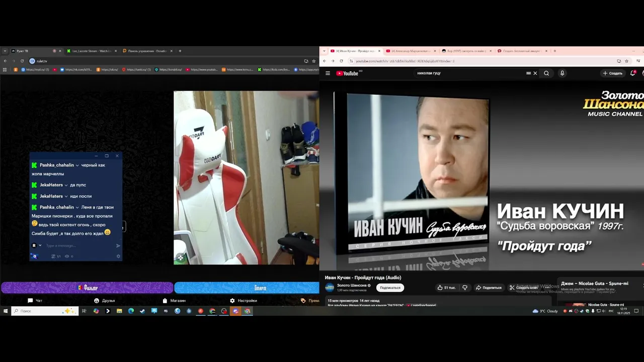Clear the YouTube search query
Image resolution: width=644 pixels, height=362 pixels.
[x=535, y=73]
